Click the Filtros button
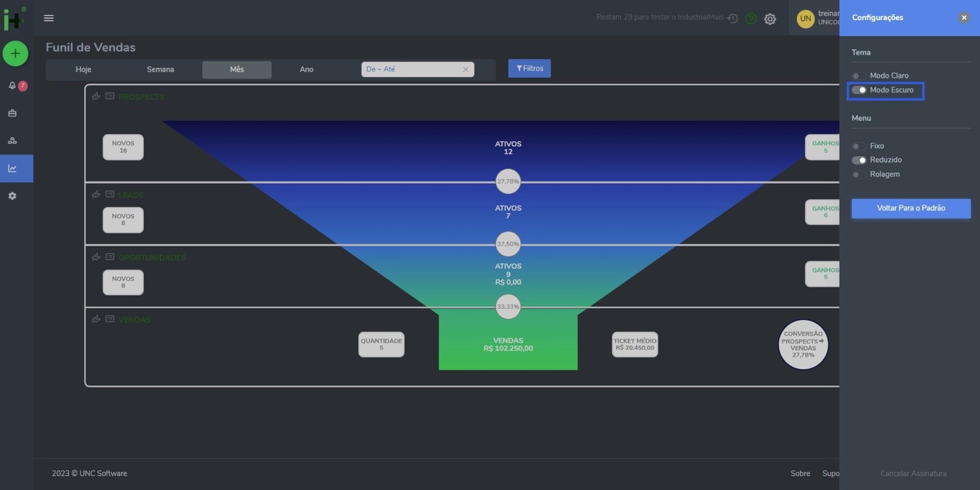The image size is (980, 490). (x=529, y=69)
